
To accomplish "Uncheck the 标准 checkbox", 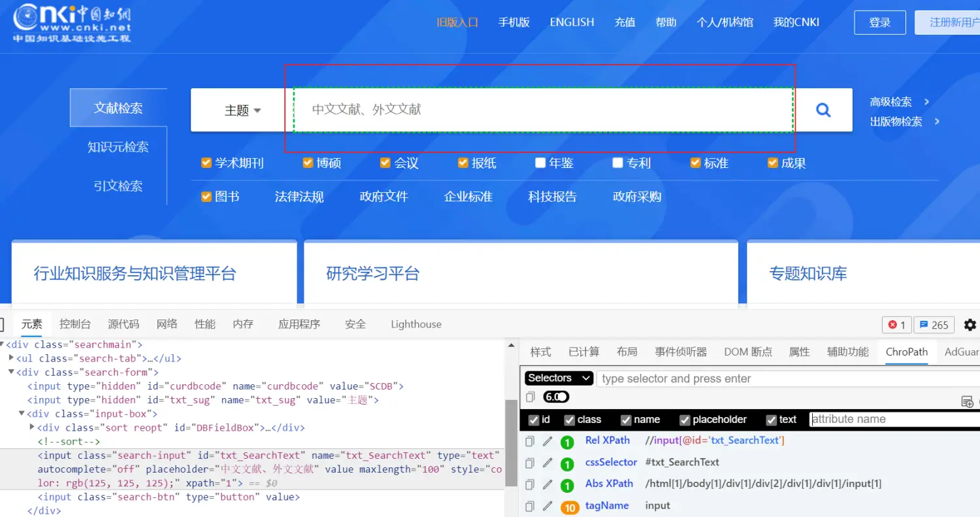I will click(695, 163).
